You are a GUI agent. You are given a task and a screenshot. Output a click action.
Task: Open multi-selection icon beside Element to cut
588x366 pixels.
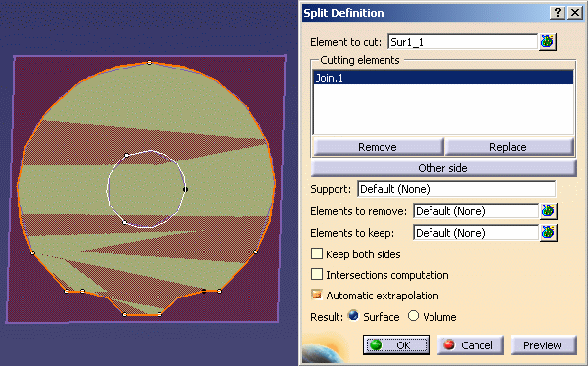[548, 42]
